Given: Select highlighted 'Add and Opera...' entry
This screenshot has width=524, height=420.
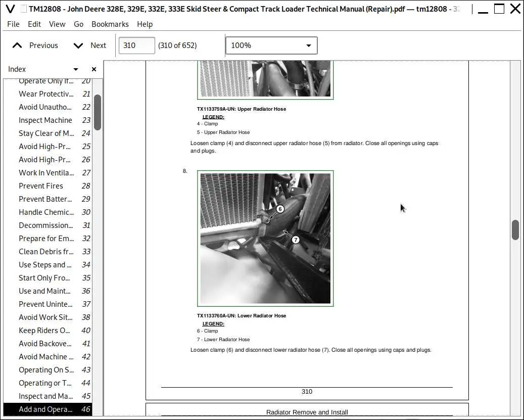Looking at the screenshot, I should click(48, 409).
